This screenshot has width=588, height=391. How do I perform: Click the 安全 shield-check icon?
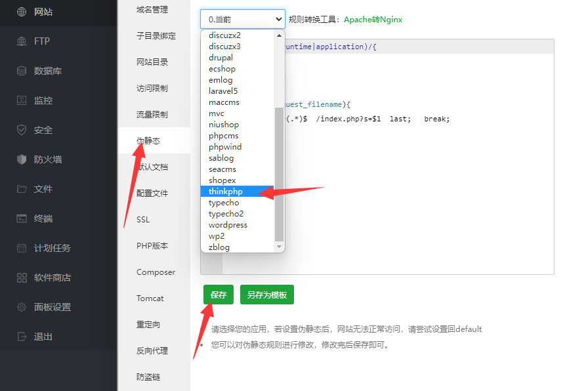(22, 130)
